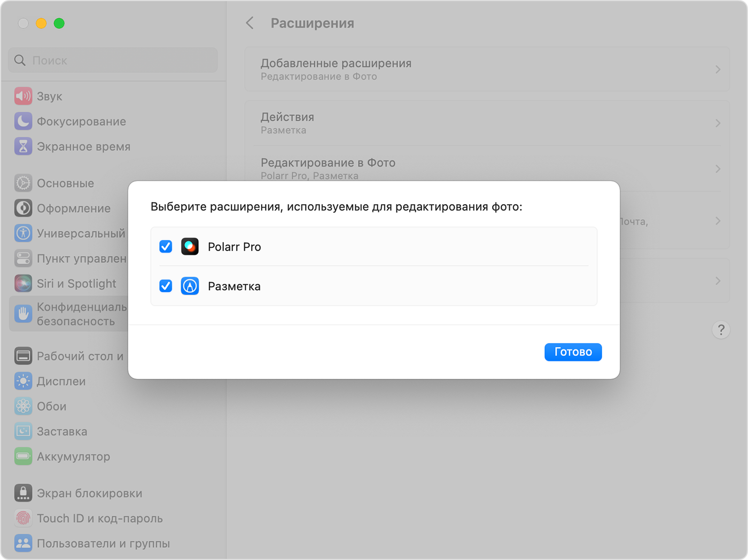The height and width of the screenshot is (560, 748).
Task: Open Добавленные расширения row
Action: click(487, 69)
